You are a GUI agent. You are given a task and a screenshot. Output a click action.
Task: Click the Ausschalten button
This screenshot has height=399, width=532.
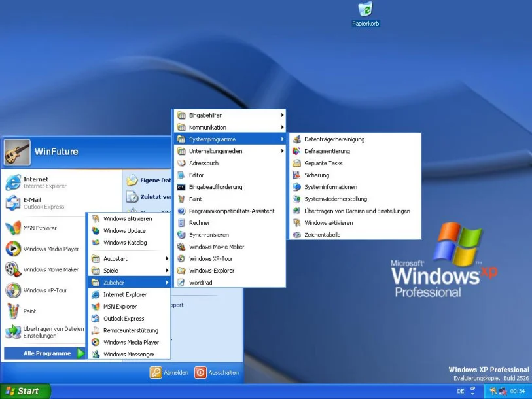(217, 372)
